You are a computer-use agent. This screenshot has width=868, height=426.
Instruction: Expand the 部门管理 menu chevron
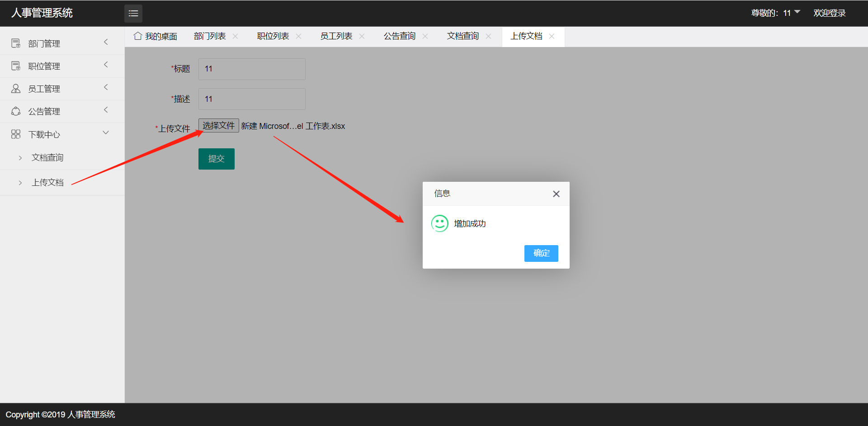click(106, 42)
